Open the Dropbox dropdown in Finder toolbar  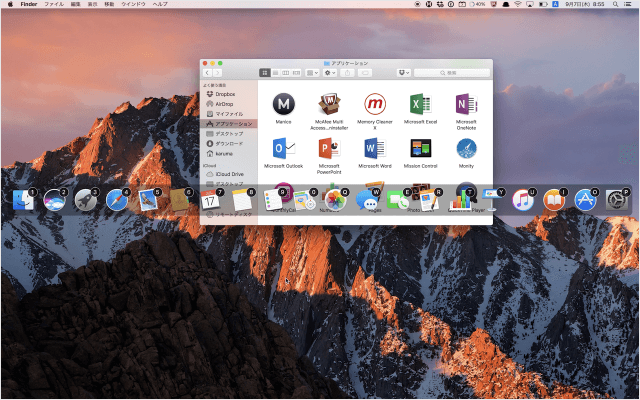pyautogui.click(x=403, y=73)
